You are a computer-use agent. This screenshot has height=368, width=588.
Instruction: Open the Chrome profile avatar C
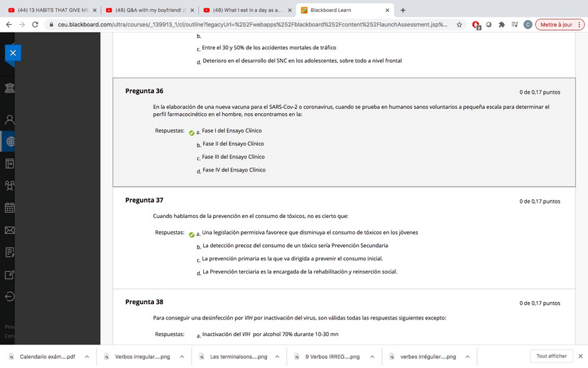point(528,25)
